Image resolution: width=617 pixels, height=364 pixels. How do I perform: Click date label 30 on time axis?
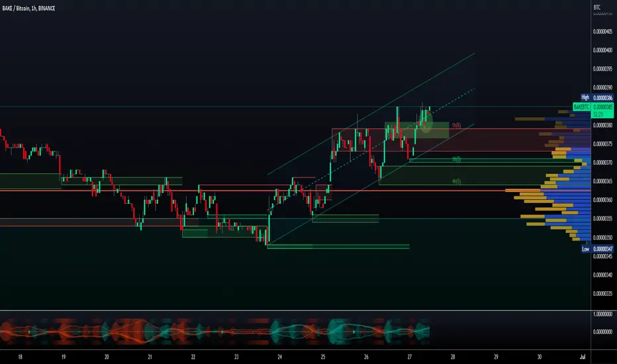tap(540, 357)
